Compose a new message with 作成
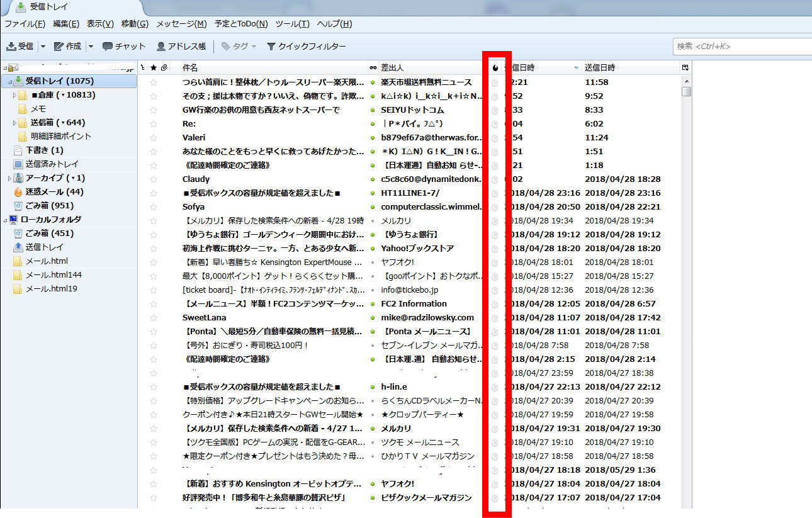The height and width of the screenshot is (518, 812). (x=68, y=46)
